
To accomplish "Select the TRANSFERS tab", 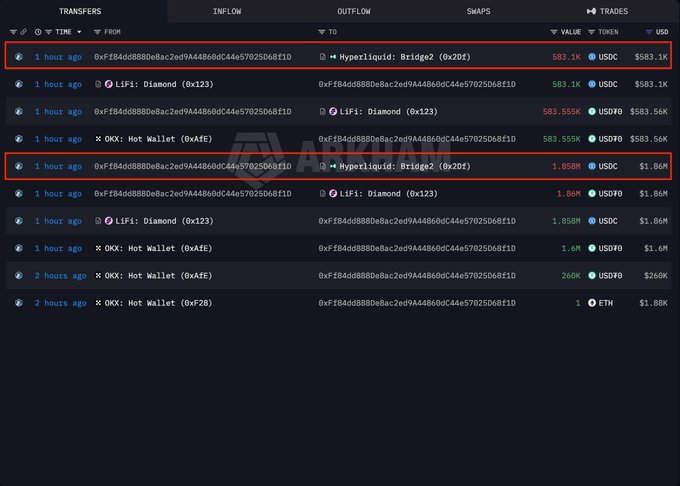I will (x=80, y=11).
